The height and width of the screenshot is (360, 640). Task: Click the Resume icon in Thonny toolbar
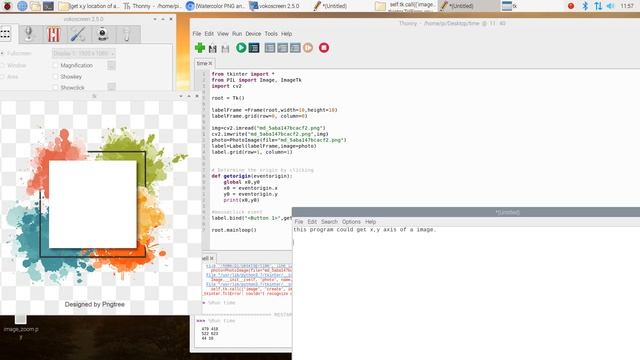[x=308, y=48]
